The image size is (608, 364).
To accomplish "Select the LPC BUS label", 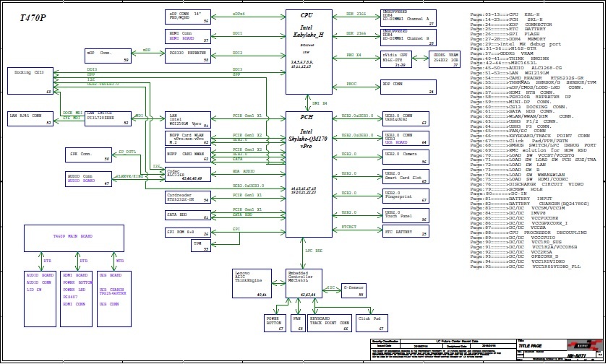I will [x=314, y=251].
